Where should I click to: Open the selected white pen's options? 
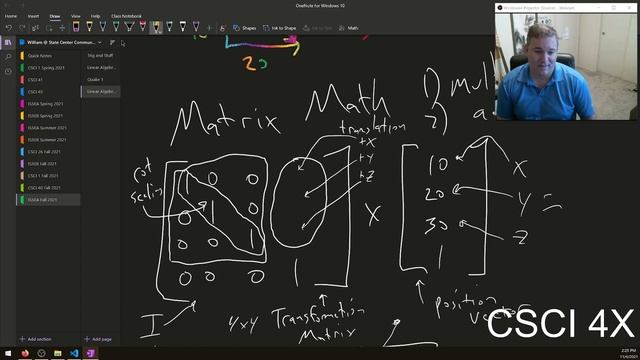click(x=156, y=27)
